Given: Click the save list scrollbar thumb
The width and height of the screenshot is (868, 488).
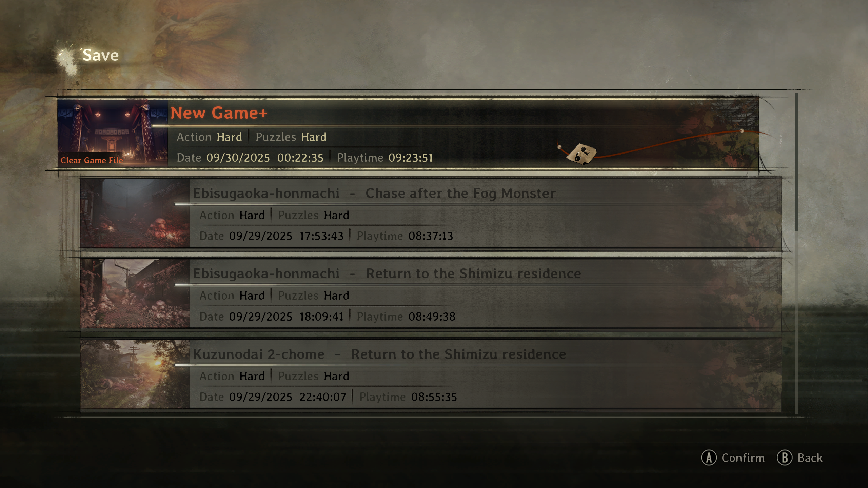Looking at the screenshot, I should click(796, 162).
